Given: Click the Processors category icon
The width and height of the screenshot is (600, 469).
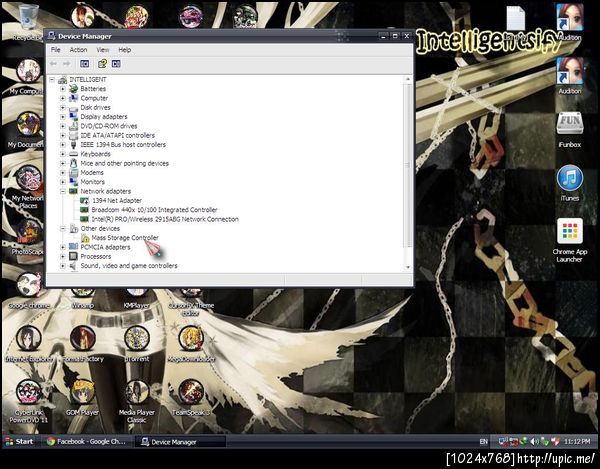Looking at the screenshot, I should pos(73,256).
